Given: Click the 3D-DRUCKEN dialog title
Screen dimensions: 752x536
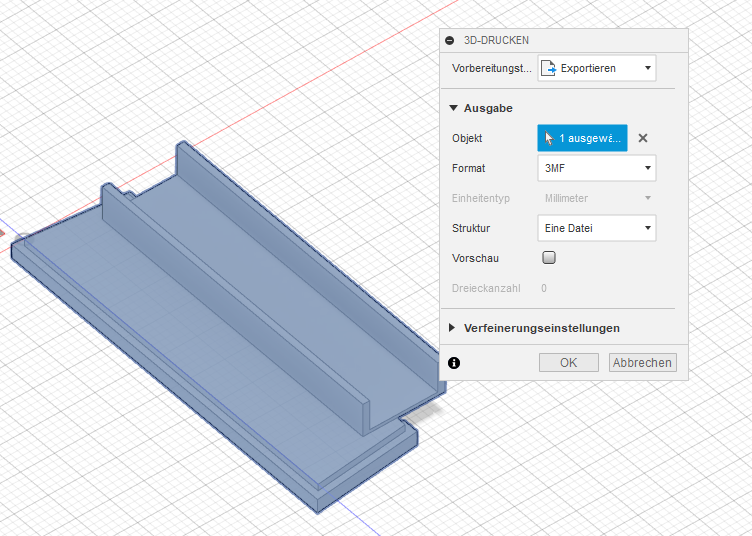Looking at the screenshot, I should click(496, 40).
